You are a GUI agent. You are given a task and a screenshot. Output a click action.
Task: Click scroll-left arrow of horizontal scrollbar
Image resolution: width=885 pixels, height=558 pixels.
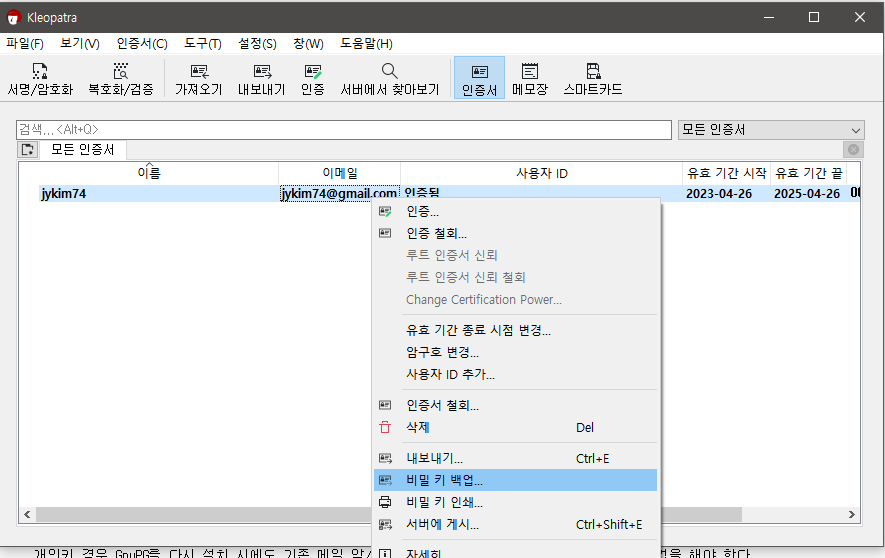(27, 515)
